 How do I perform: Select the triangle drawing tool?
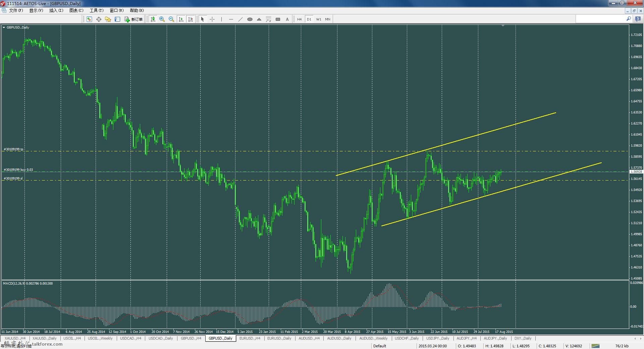[x=259, y=19]
